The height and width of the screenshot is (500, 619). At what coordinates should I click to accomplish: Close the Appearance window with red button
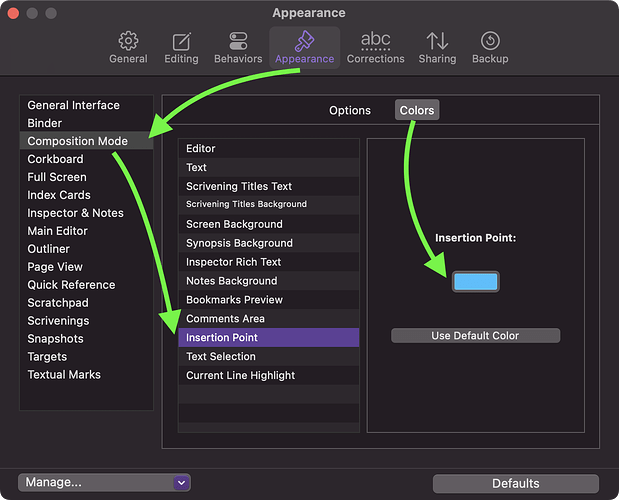13,13
